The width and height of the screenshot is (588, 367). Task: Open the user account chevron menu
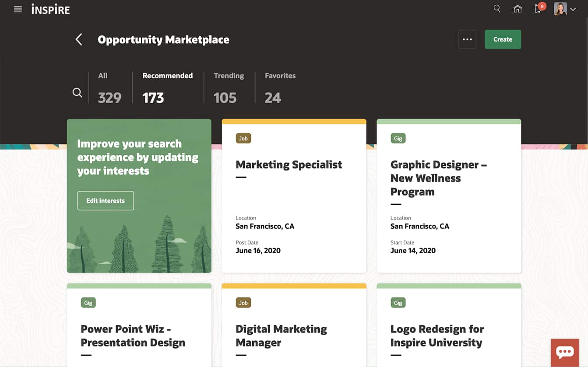tap(573, 8)
